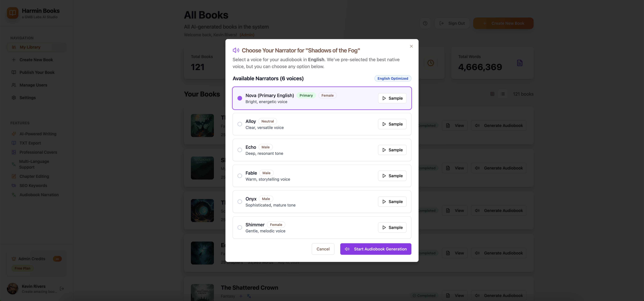Generate Audiobook for The Shattered Crown
This screenshot has width=644, height=301.
[x=499, y=296]
